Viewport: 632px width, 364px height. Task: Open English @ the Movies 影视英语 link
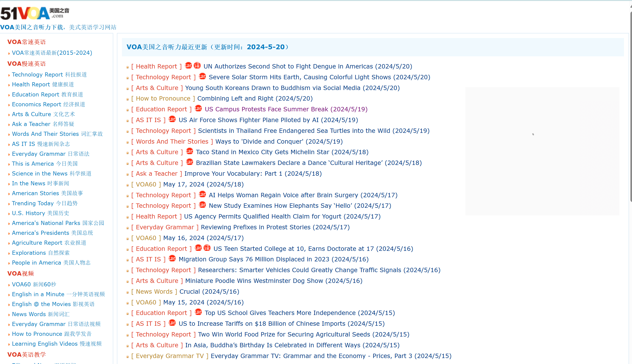coord(53,304)
